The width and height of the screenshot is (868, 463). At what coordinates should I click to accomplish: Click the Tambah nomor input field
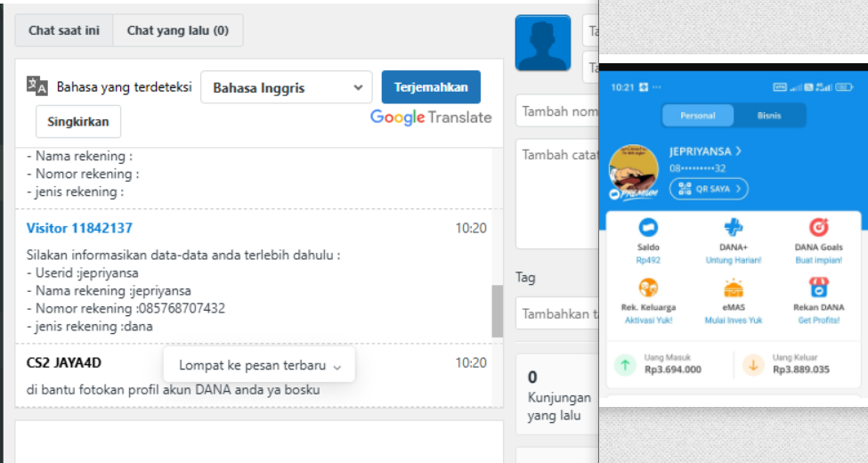[557, 111]
